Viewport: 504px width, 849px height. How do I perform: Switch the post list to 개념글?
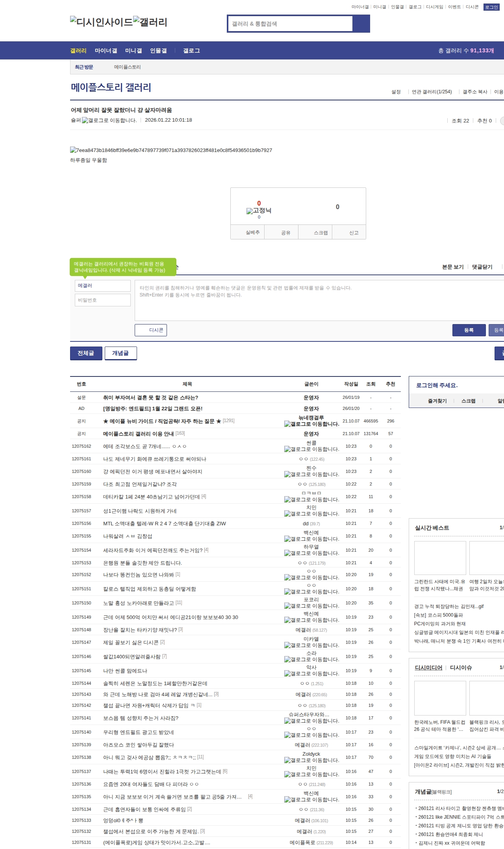(x=120, y=353)
